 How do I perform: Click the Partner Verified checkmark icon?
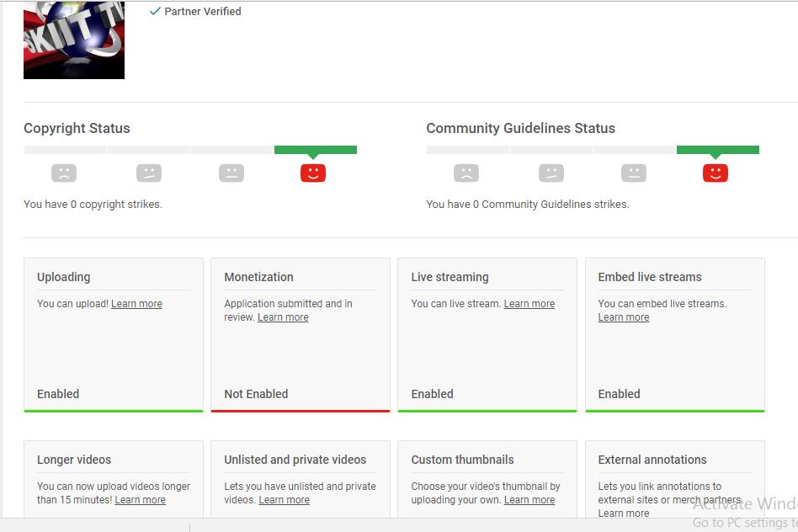155,11
